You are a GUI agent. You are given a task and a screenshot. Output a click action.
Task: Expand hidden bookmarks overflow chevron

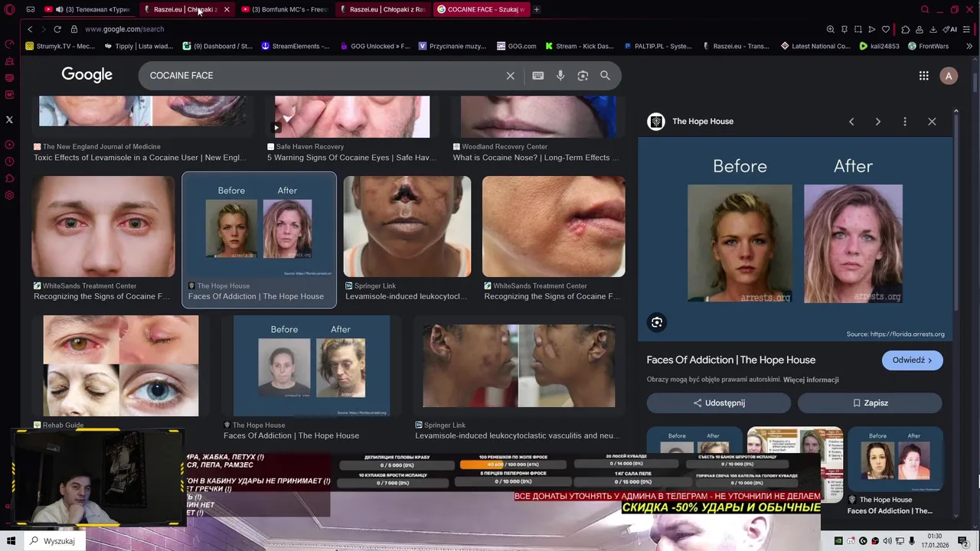point(969,46)
